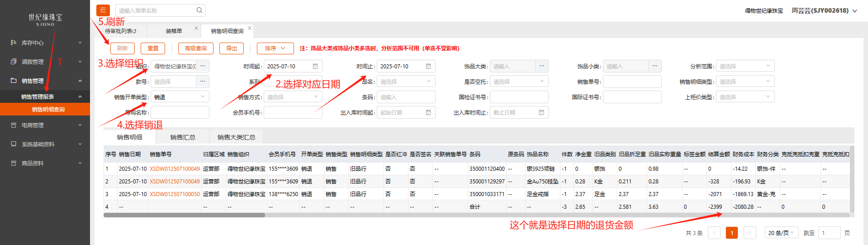This screenshot has width=868, height=245.
Task: Switch to the 销售汇总 tab
Action: [x=183, y=137]
